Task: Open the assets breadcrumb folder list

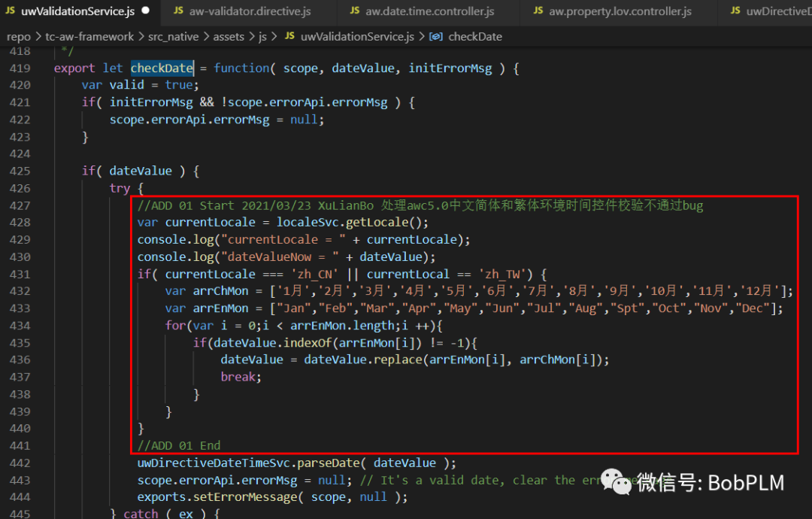Action: click(x=229, y=36)
